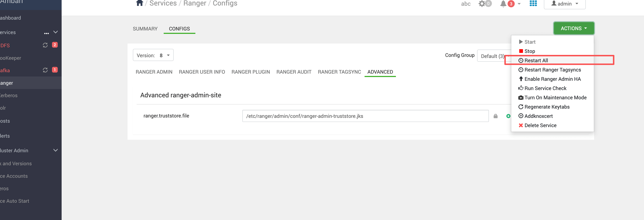The height and width of the screenshot is (220, 644).
Task: Select Restart All from Actions menu
Action: point(536,61)
